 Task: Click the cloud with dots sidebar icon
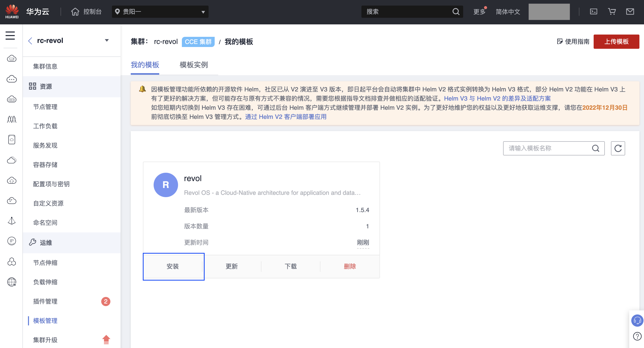[12, 79]
